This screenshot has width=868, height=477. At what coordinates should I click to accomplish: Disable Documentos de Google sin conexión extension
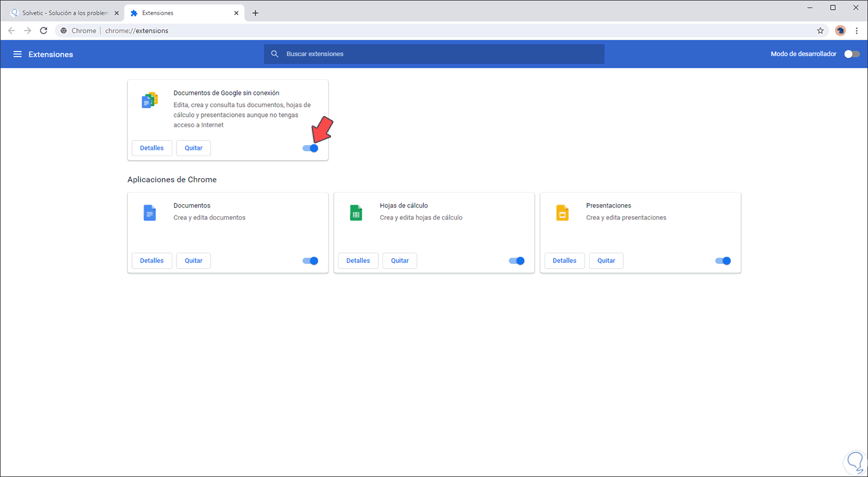[x=310, y=148]
